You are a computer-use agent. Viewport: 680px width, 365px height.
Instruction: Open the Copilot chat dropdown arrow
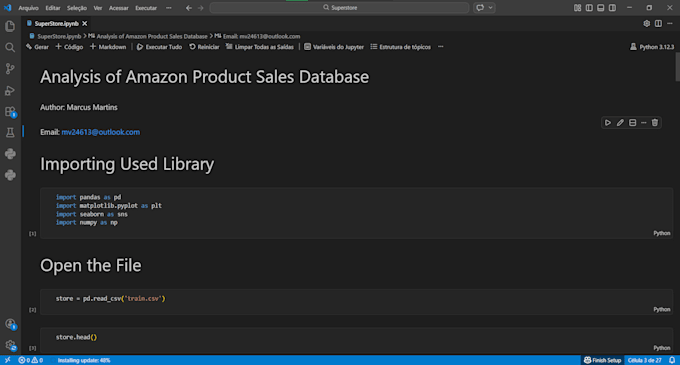(x=490, y=8)
